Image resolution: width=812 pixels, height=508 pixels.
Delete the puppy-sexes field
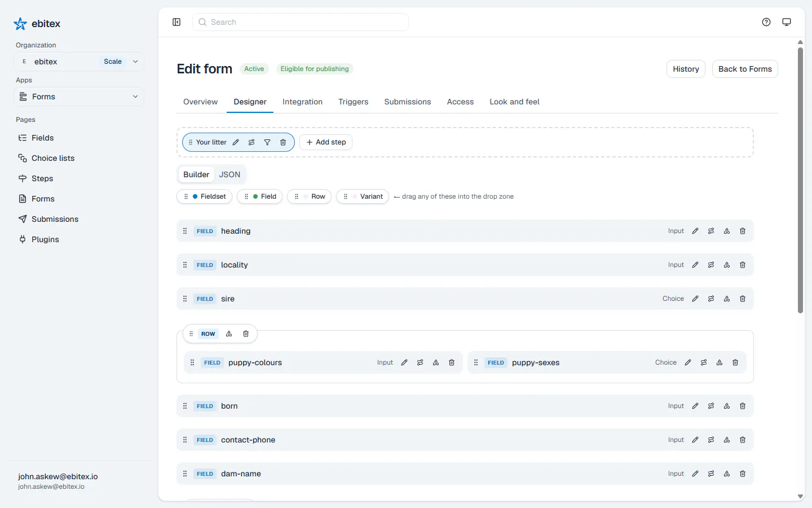(735, 362)
